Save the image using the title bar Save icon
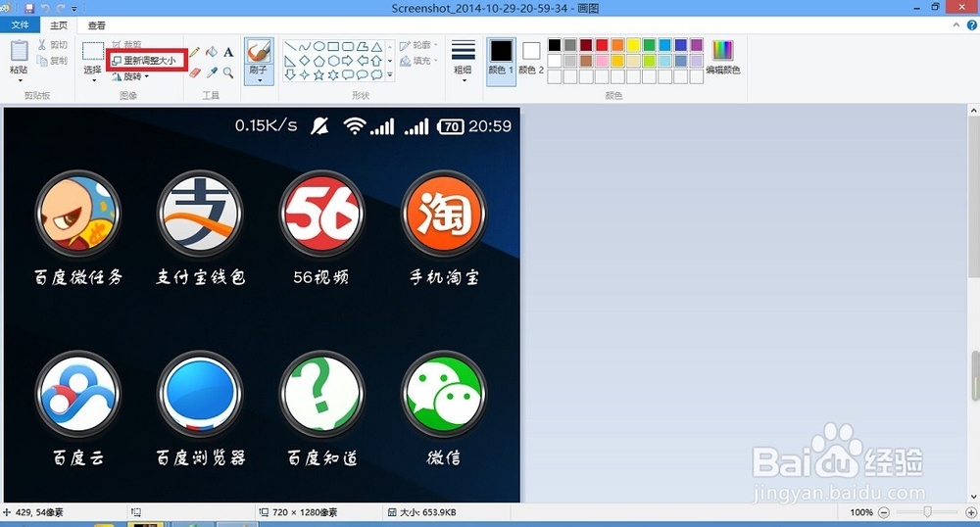This screenshot has height=527, width=980. click(29, 8)
